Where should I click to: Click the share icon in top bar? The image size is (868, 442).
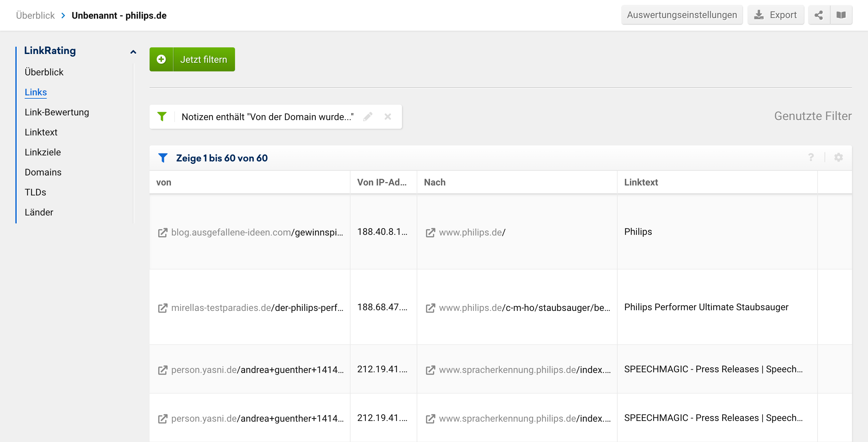tap(819, 15)
